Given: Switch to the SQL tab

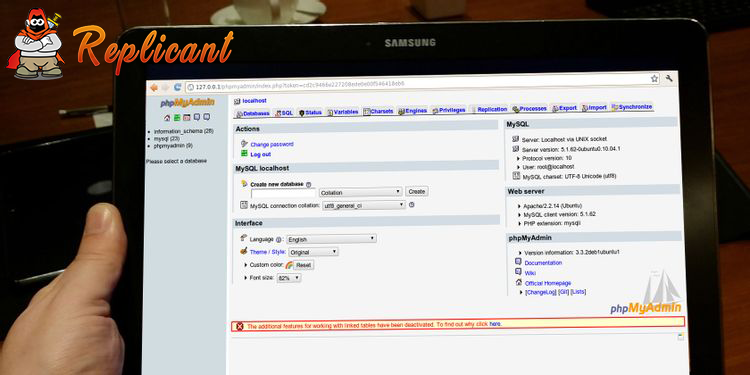Looking at the screenshot, I should (285, 113).
